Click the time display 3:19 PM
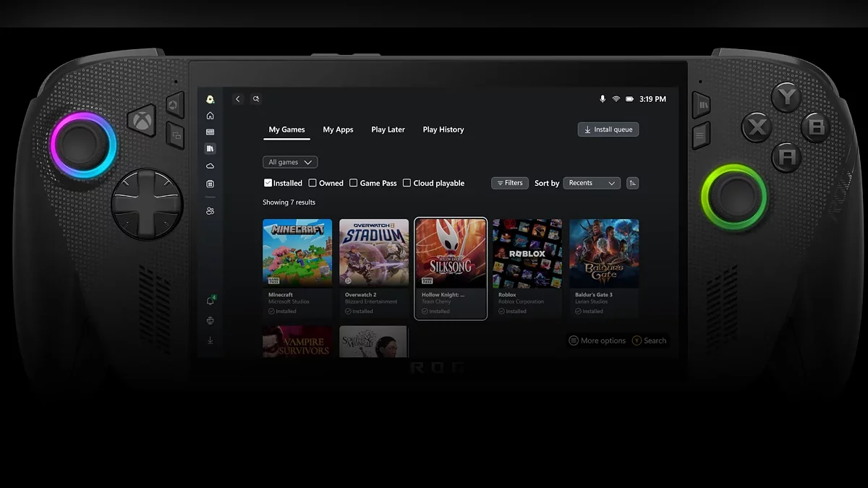The height and width of the screenshot is (488, 868). pos(653,99)
